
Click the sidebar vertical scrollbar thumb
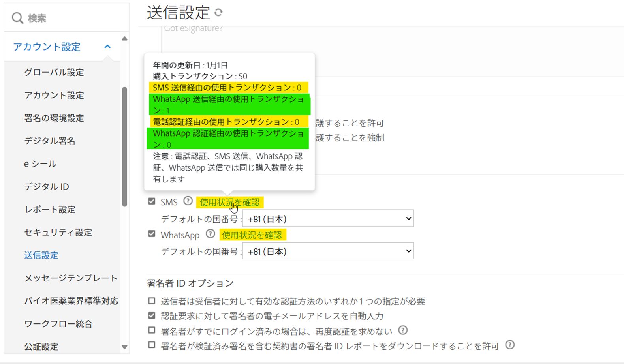[x=124, y=146]
